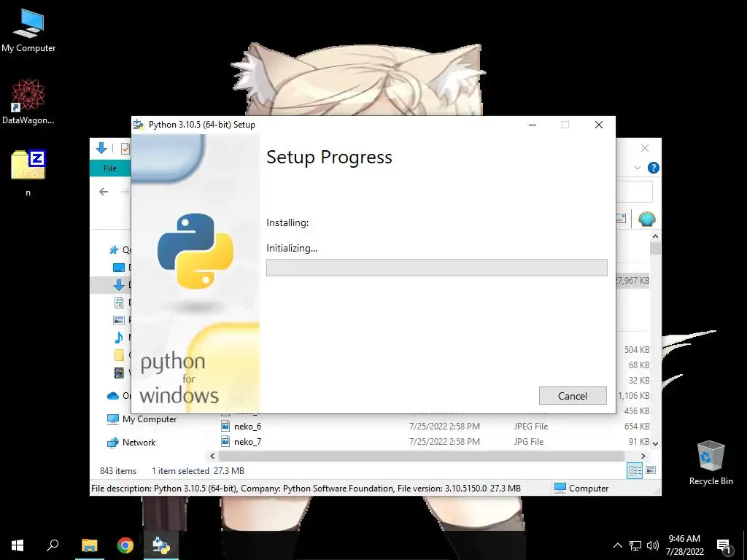Click the JPG File type cell
The height and width of the screenshot is (560, 747).
point(528,441)
